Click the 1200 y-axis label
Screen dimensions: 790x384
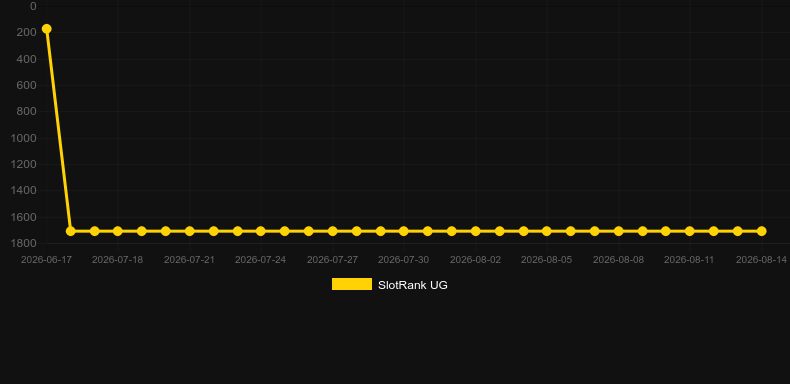click(24, 164)
